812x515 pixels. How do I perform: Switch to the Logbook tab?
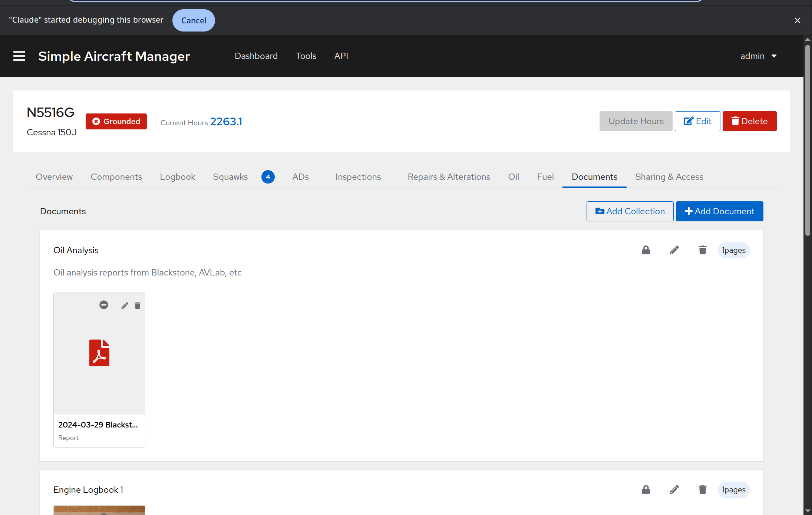tap(177, 177)
